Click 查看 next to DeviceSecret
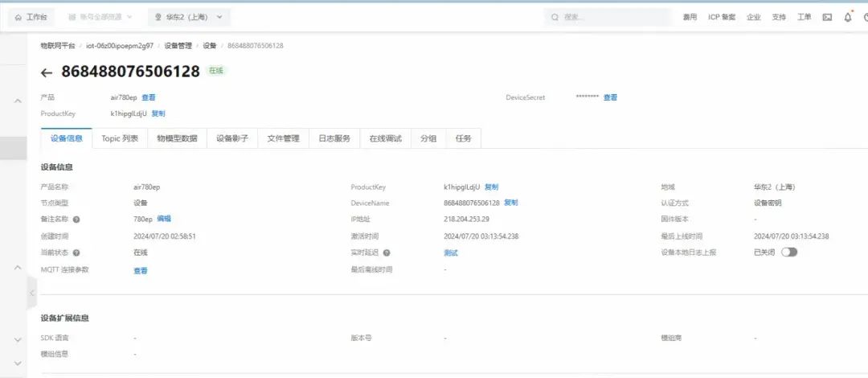 click(x=610, y=97)
